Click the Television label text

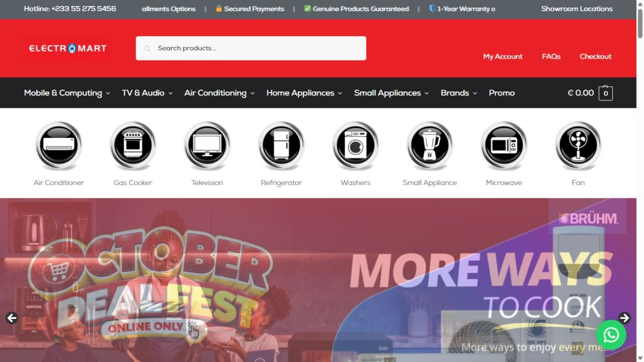click(207, 183)
